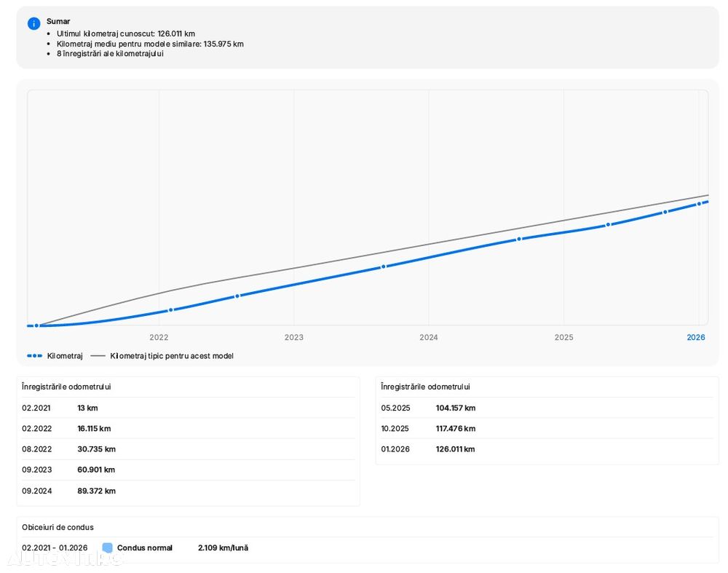Screen dimensions: 728x573
Task: Click the highlighted 2026 axis label
Action: 696,337
